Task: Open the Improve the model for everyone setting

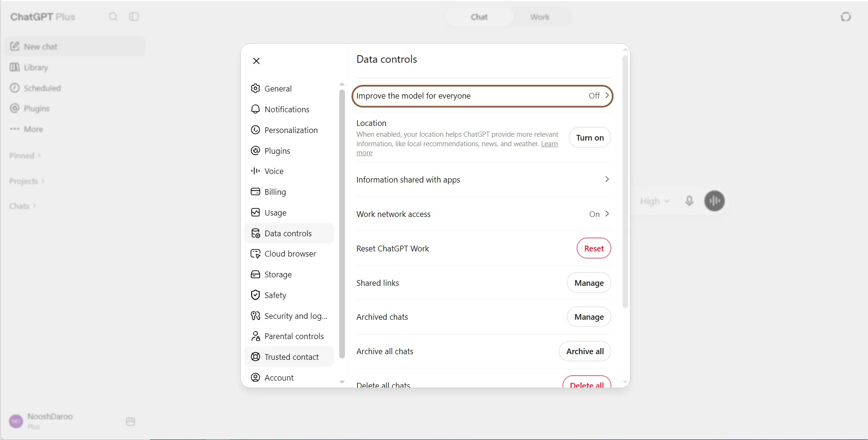Action: pos(482,96)
